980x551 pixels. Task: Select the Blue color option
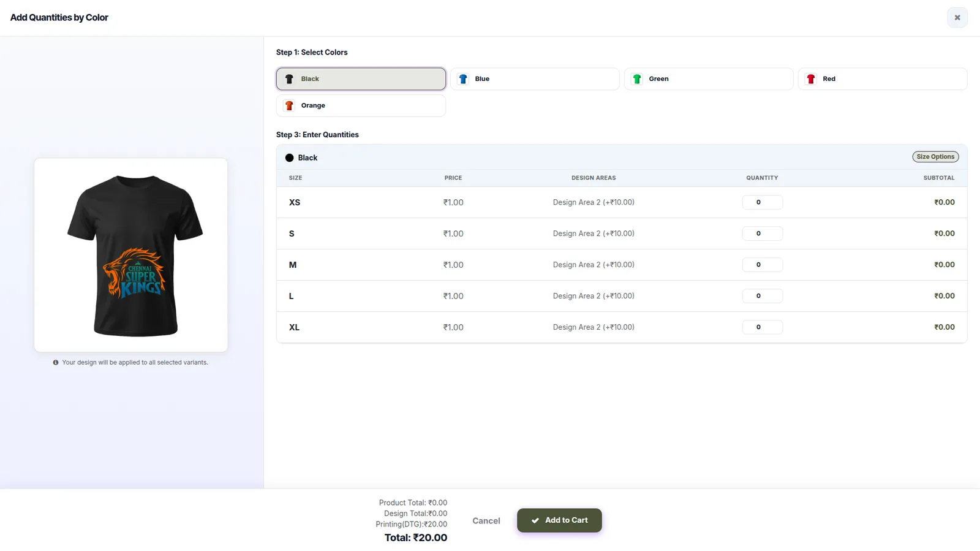(535, 79)
